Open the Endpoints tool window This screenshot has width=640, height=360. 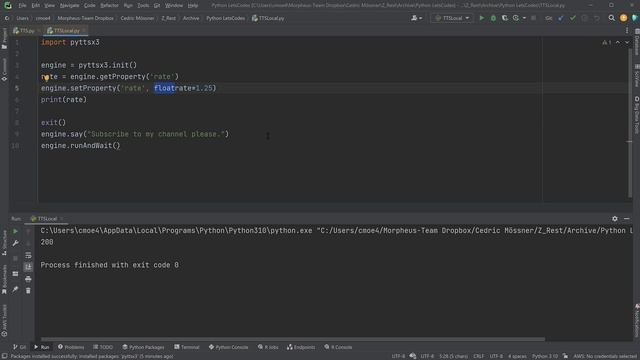coord(301,347)
